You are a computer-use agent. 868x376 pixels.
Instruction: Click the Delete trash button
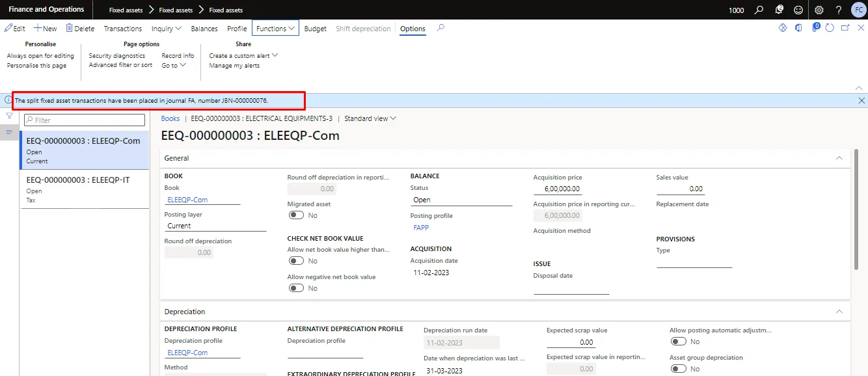click(80, 29)
